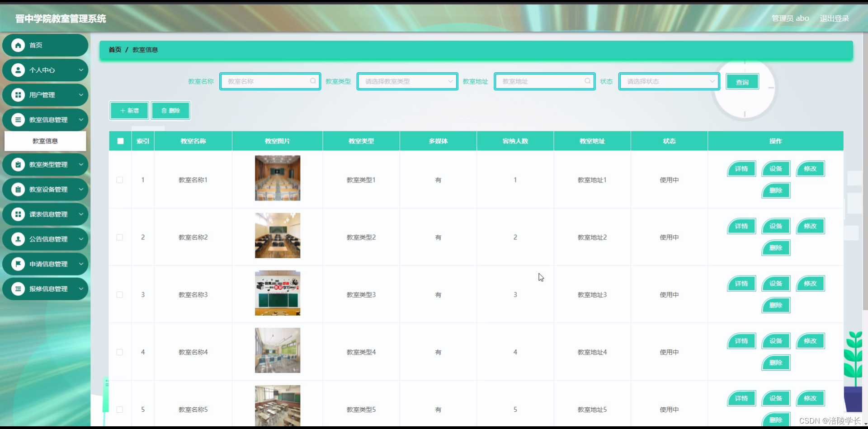Tick the checkbox for 教室名称1 row
868x429 pixels.
click(x=120, y=179)
